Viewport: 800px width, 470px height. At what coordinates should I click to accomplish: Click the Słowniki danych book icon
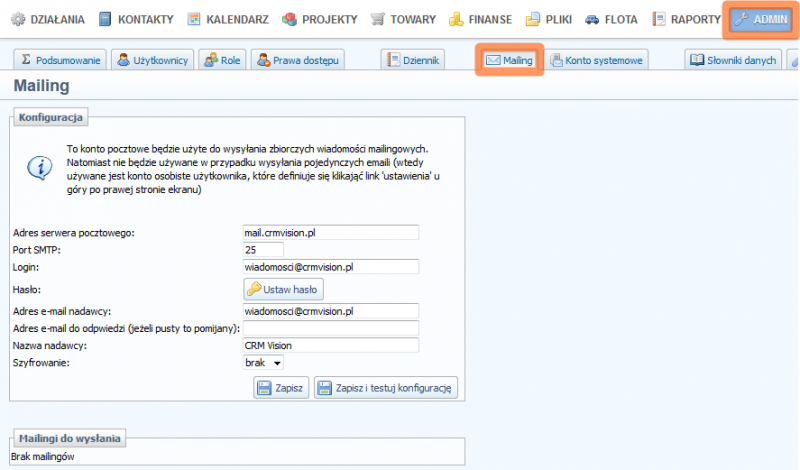tap(697, 60)
